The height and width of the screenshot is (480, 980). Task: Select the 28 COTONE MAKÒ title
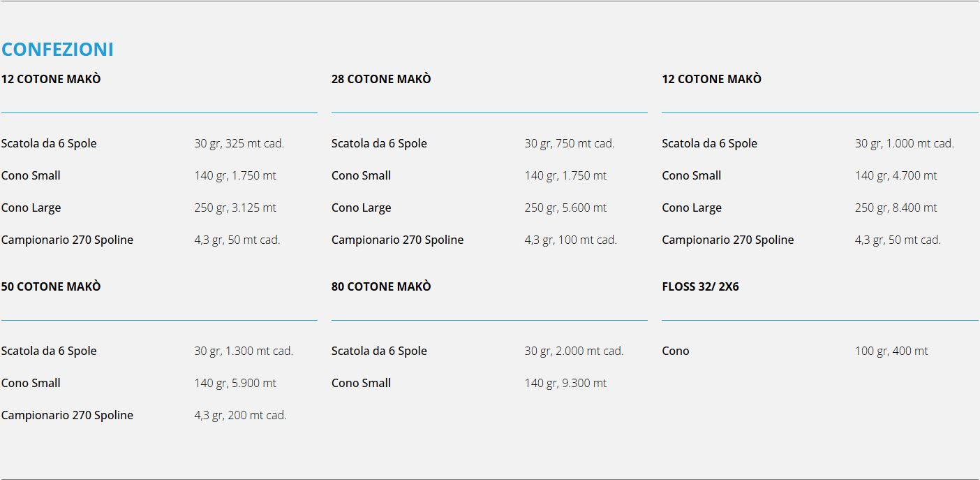381,79
